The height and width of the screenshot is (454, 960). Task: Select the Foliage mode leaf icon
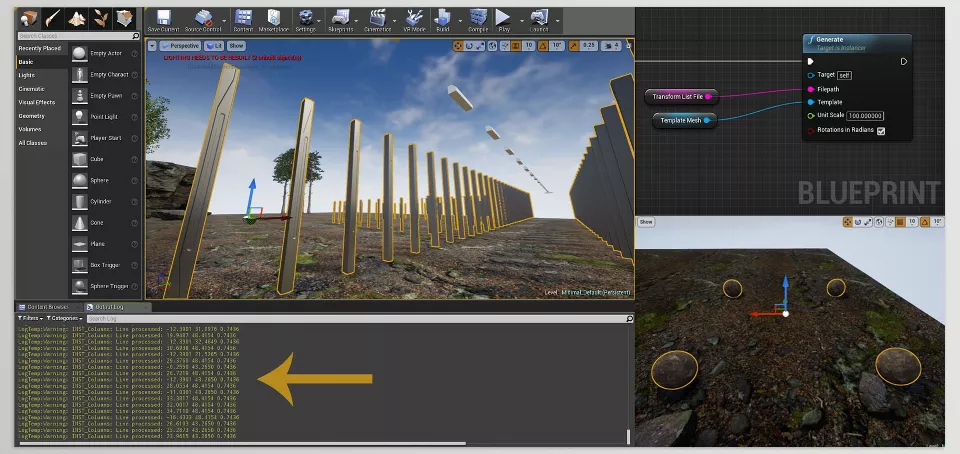pyautogui.click(x=100, y=18)
